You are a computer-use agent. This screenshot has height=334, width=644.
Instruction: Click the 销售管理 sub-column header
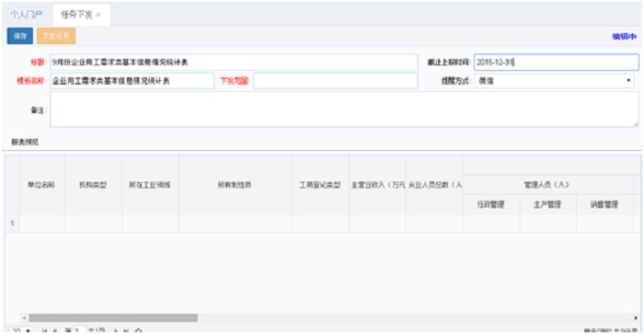tap(604, 204)
